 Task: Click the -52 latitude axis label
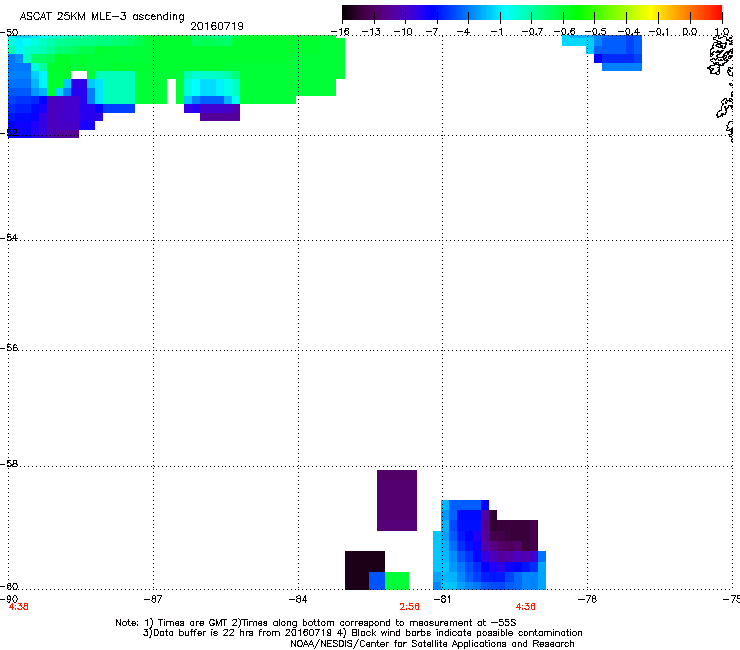[9, 133]
